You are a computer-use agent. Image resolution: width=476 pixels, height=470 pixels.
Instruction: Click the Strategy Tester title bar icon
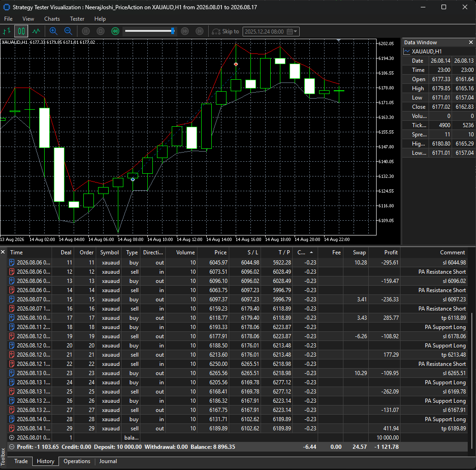click(6, 7)
